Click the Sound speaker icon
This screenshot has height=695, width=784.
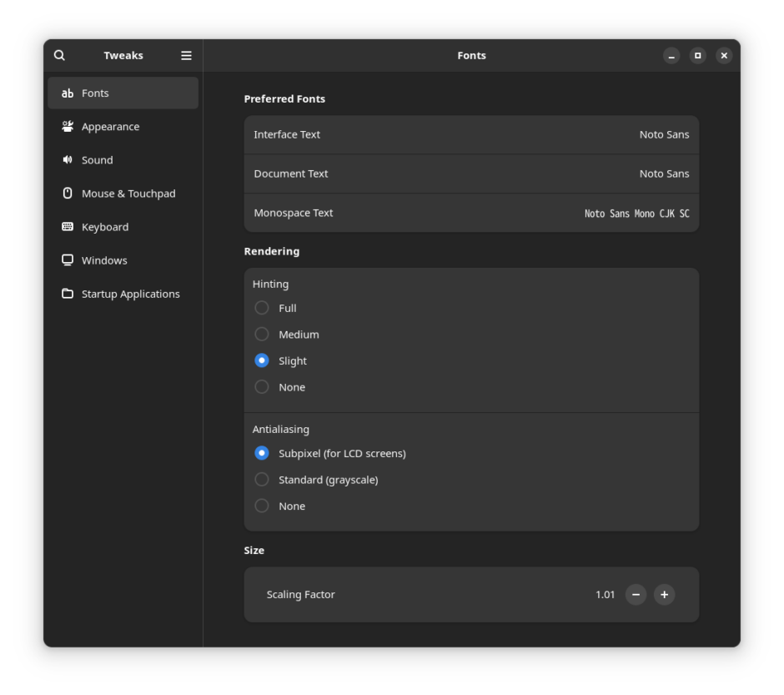pyautogui.click(x=68, y=160)
